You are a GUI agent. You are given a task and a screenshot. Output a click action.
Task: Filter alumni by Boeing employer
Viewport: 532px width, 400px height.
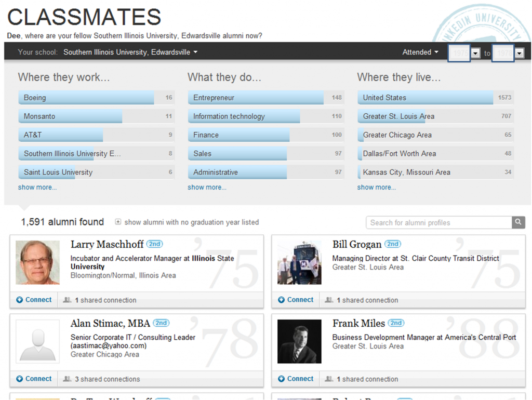96,98
